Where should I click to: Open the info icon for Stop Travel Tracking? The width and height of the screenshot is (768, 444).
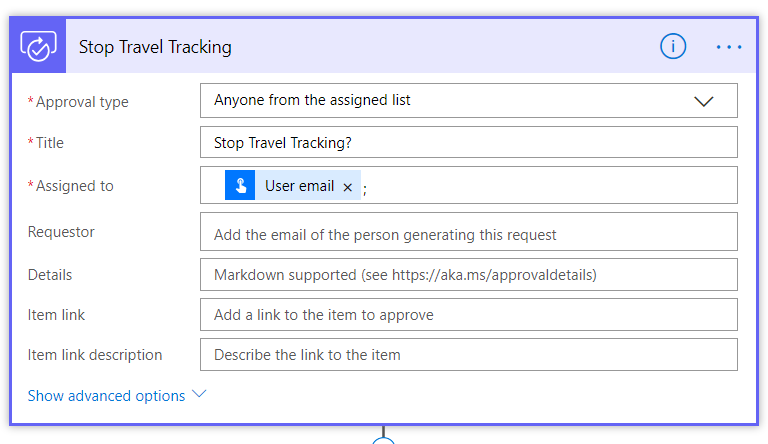click(x=673, y=46)
